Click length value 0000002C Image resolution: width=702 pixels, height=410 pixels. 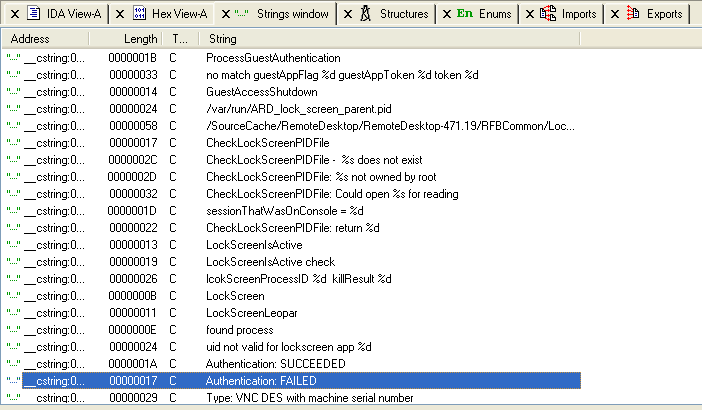(133, 160)
